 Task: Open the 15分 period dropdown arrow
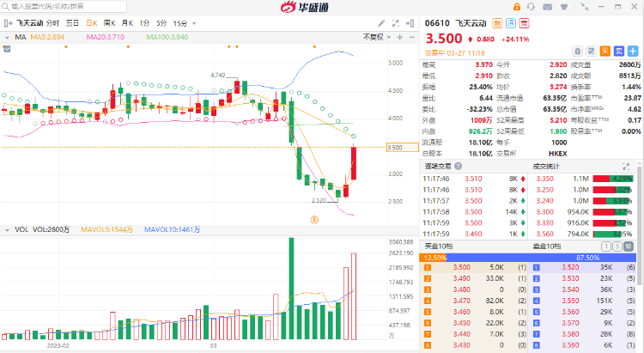click(x=194, y=23)
